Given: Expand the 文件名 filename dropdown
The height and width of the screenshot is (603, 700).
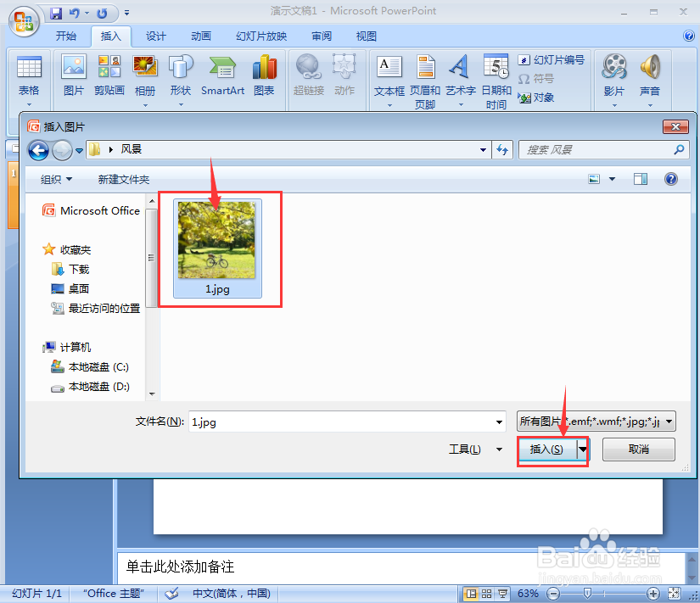Looking at the screenshot, I should 499,422.
